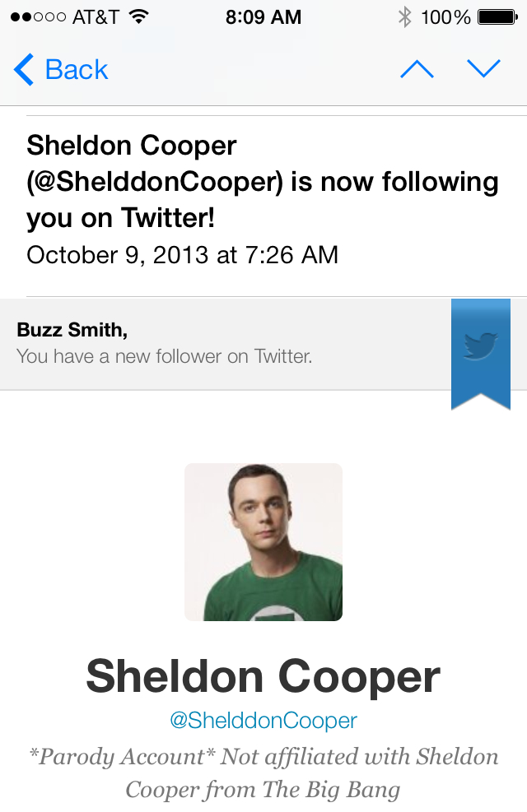Image resolution: width=527 pixels, height=812 pixels.
Task: Open the previous email with the up chevron
Action: tap(417, 70)
